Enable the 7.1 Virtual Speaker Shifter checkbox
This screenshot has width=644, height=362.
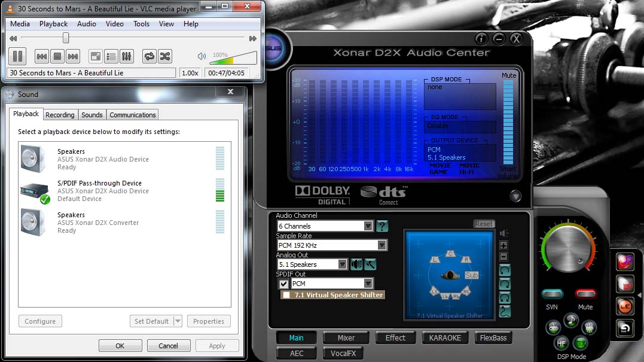[286, 295]
